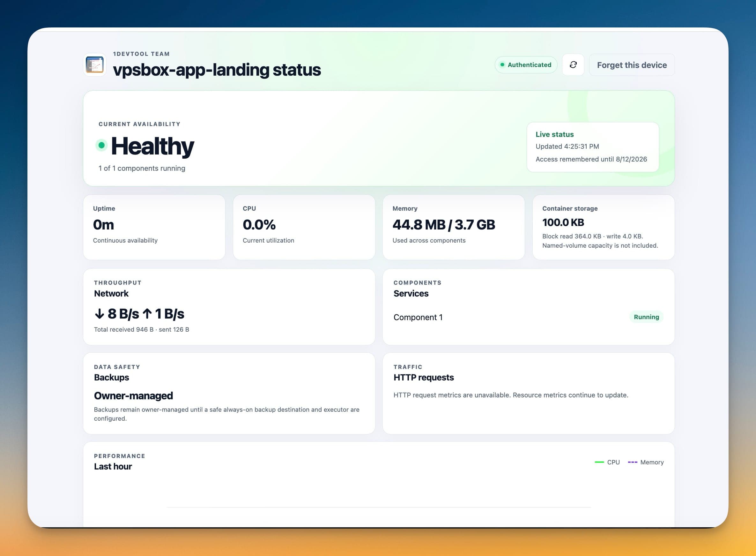
Task: Click the upload arrow network icon
Action: [x=147, y=314]
